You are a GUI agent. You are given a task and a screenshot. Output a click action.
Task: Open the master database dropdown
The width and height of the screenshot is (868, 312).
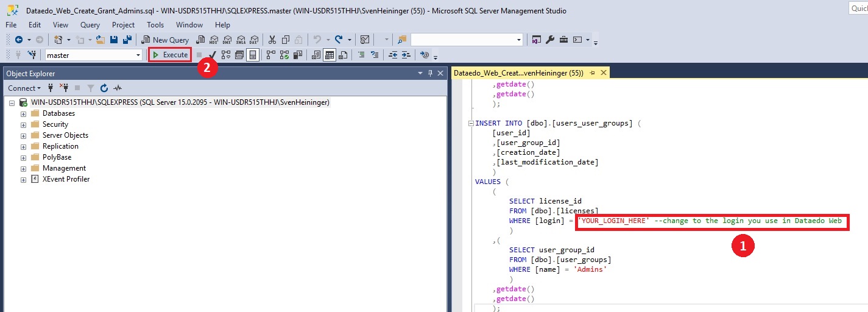tap(138, 55)
